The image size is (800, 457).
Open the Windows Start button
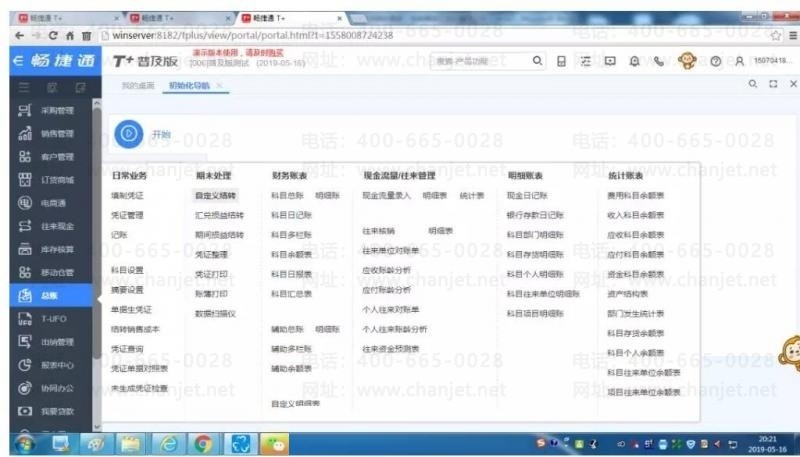tap(24, 444)
